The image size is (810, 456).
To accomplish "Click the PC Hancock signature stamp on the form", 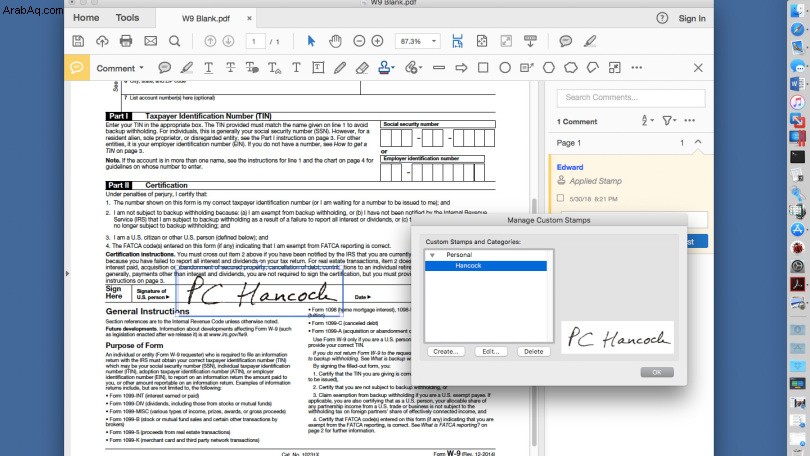I will coord(259,291).
